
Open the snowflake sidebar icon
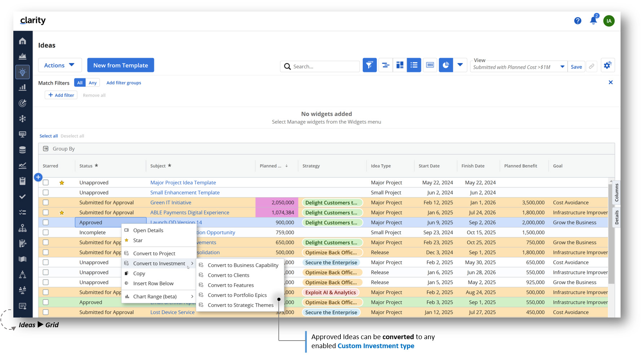click(22, 119)
